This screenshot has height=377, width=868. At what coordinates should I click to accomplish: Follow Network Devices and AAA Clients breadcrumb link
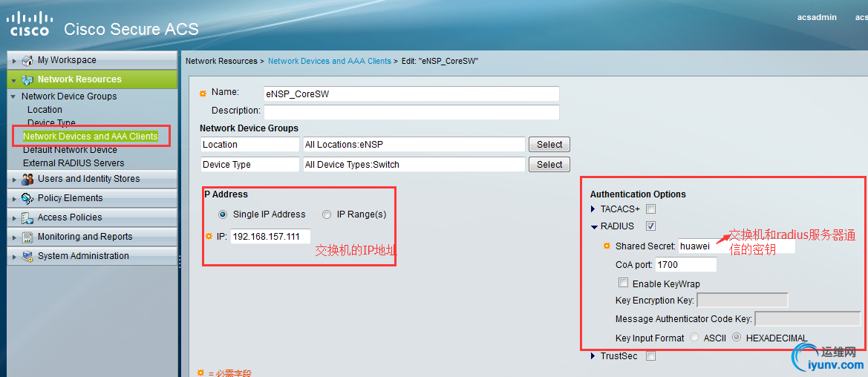(x=330, y=61)
